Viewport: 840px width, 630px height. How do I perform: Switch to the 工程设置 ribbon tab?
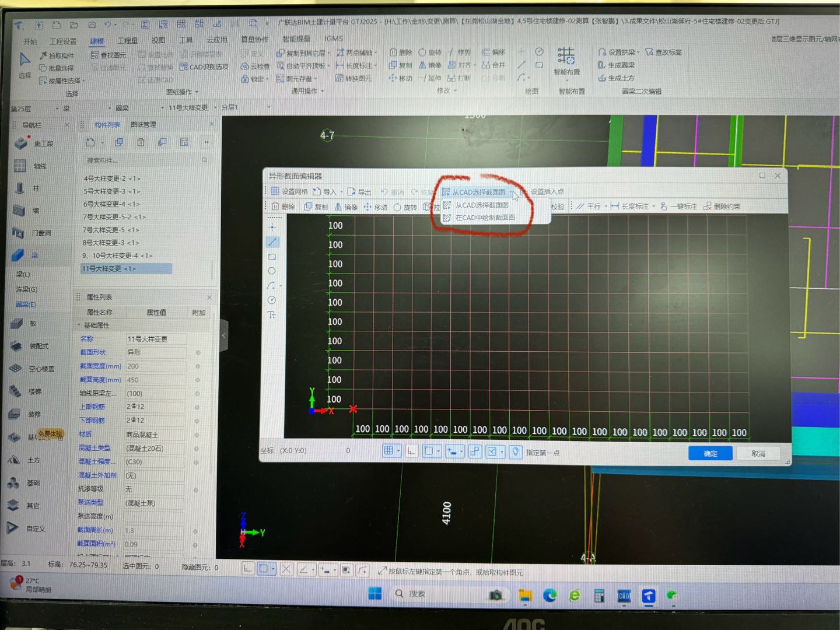coord(63,41)
